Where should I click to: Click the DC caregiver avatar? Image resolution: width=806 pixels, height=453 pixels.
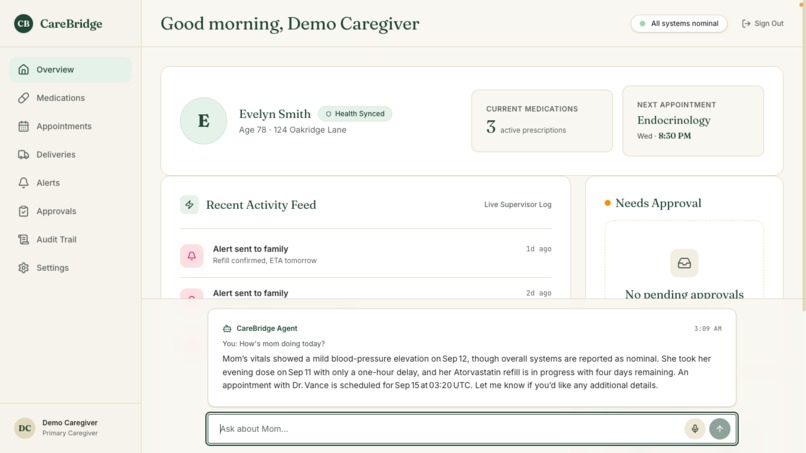25,428
